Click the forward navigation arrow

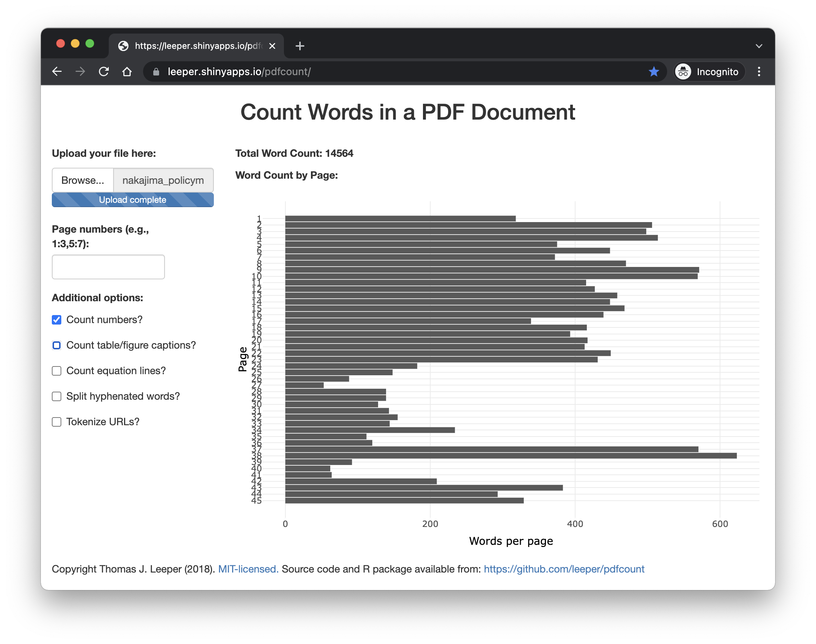click(x=80, y=71)
